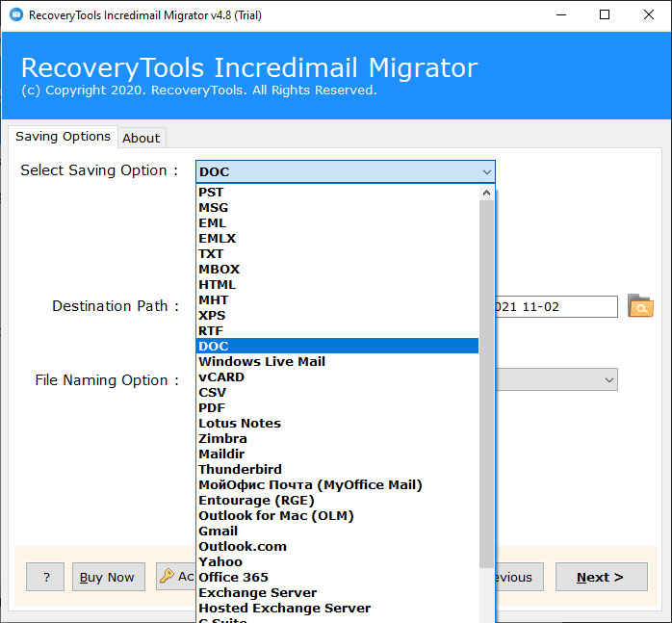Select Lotus Notes option

tap(337, 423)
